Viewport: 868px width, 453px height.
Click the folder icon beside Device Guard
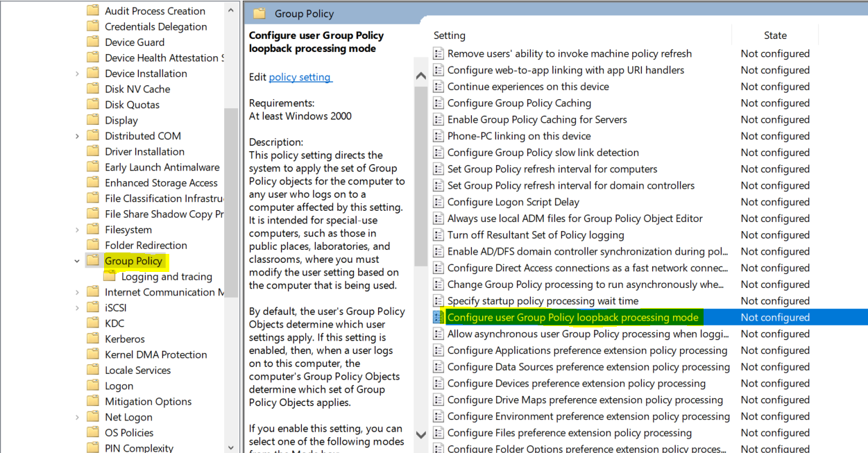pos(93,42)
